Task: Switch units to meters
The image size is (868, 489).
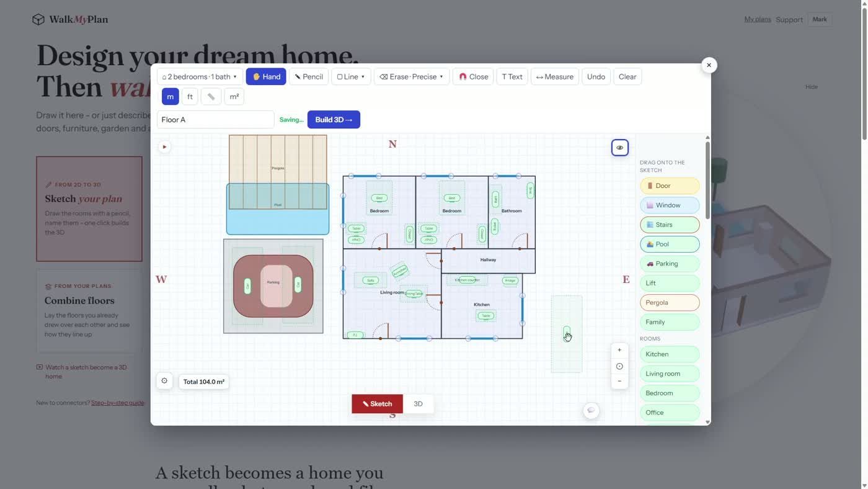Action: (170, 96)
